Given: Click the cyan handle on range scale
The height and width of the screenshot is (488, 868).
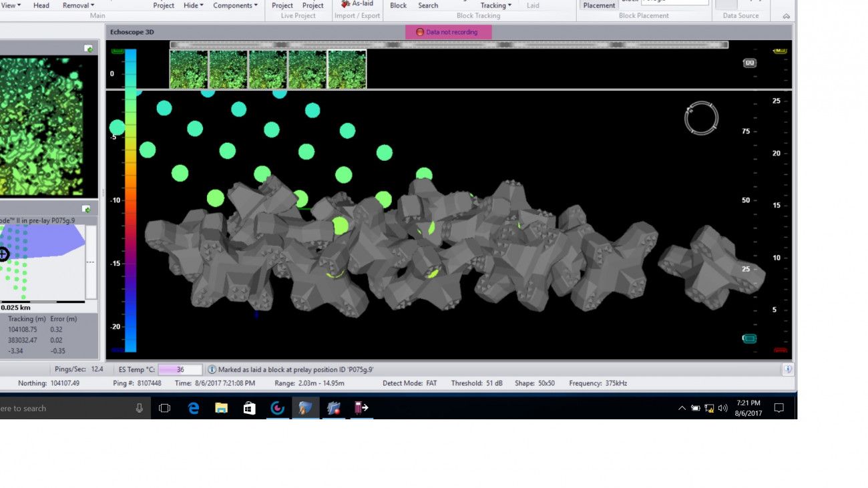Looking at the screenshot, I should pos(750,338).
